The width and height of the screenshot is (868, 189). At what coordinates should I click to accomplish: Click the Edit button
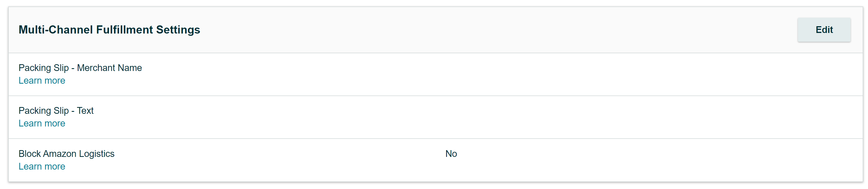824,30
